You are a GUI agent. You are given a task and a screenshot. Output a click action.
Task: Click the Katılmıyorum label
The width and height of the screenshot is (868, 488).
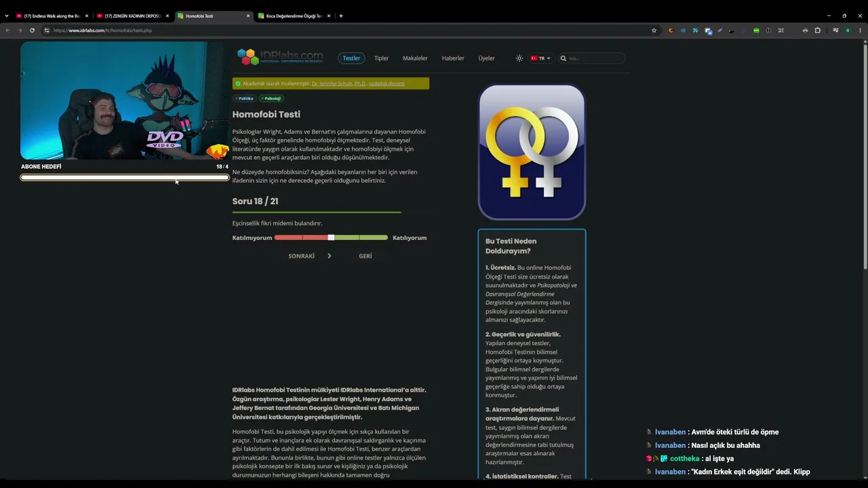(252, 238)
